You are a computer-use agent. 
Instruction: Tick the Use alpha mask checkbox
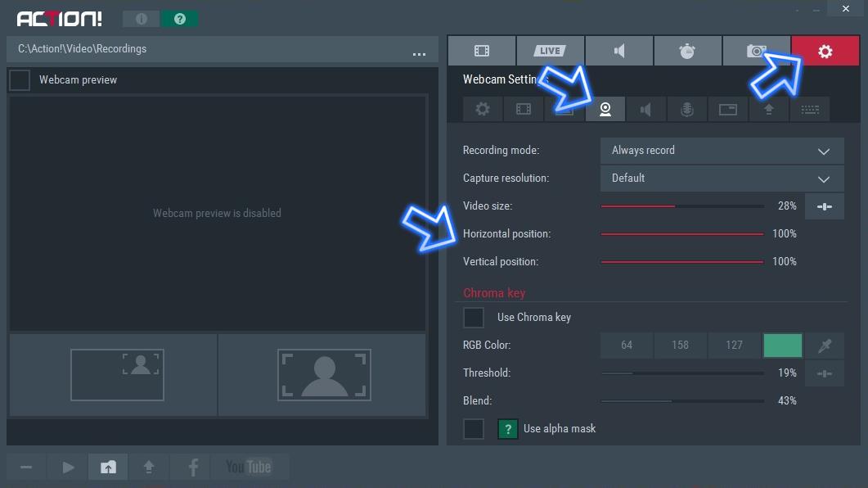point(474,429)
